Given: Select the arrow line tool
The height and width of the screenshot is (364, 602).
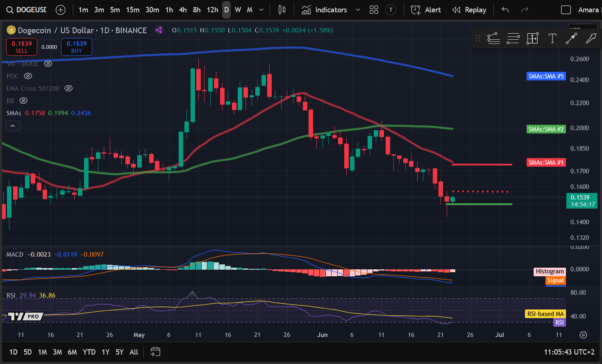Looking at the screenshot, I should [x=571, y=39].
